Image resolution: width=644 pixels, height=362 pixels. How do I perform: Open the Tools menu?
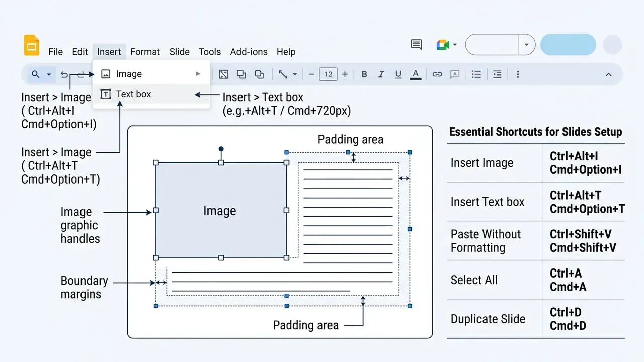coord(210,52)
